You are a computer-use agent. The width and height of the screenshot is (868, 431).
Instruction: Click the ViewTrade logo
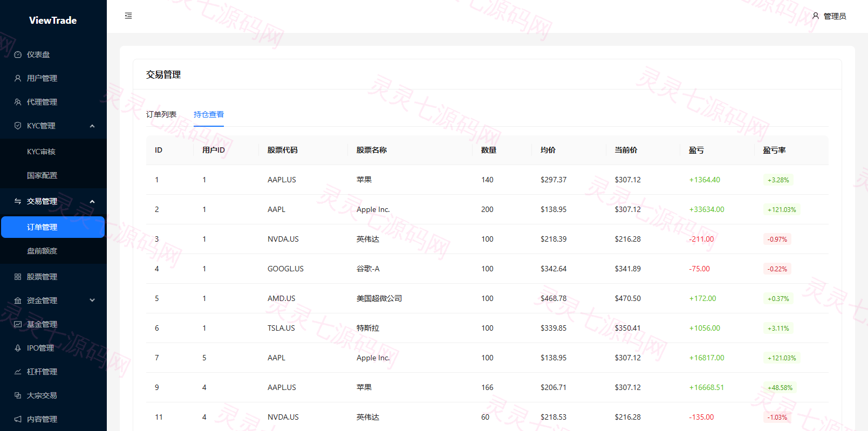(x=53, y=20)
